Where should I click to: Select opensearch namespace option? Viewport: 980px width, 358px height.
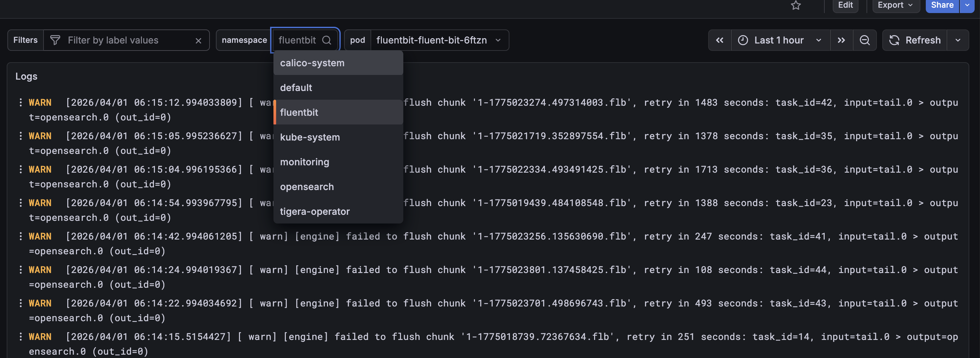338,186
